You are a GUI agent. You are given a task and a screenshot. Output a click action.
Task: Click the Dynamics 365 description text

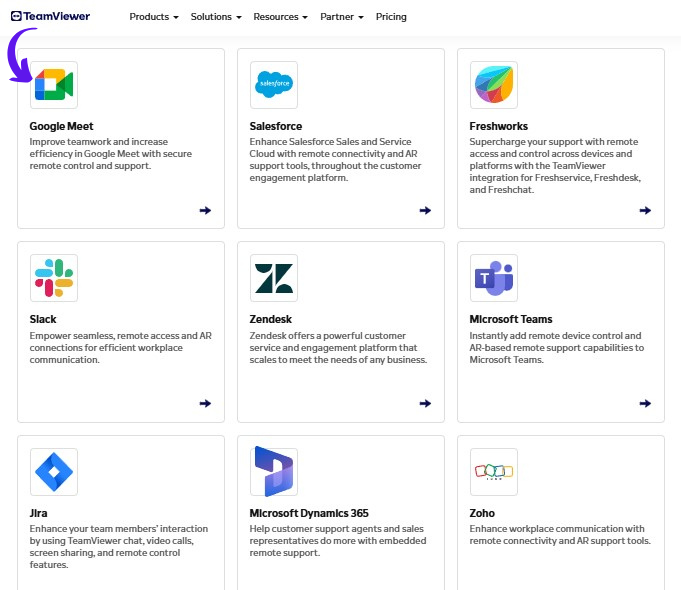338,541
